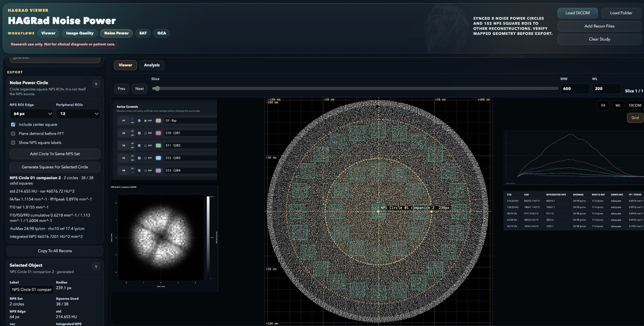Open the QCA workflow
Viewport: 644px width, 326px height.
tap(162, 33)
